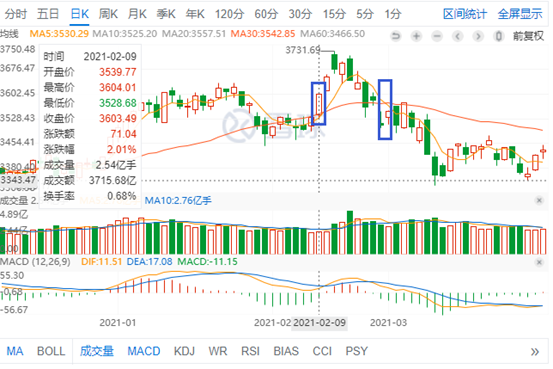The width and height of the screenshot is (553, 369).
Task: Open the 月K monthly chart tab
Action: click(137, 14)
